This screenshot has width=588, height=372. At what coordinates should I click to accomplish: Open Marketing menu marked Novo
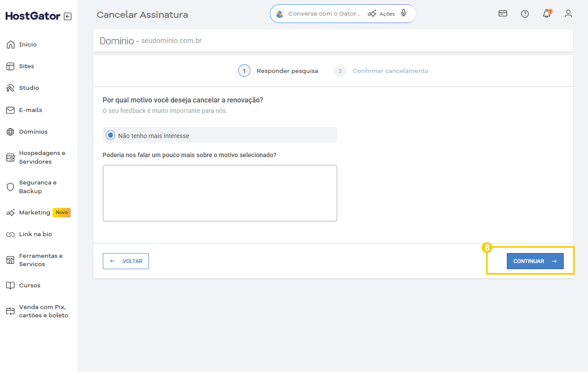point(35,213)
